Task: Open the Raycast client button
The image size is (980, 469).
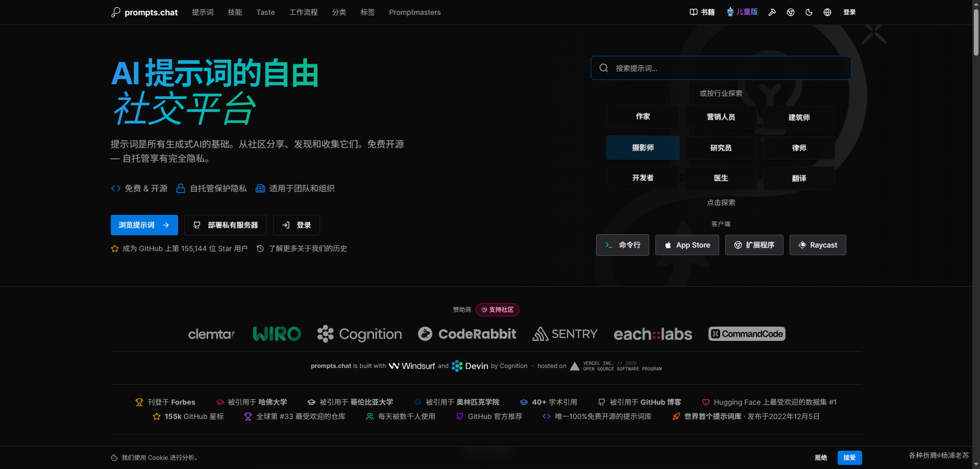Action: click(x=818, y=245)
